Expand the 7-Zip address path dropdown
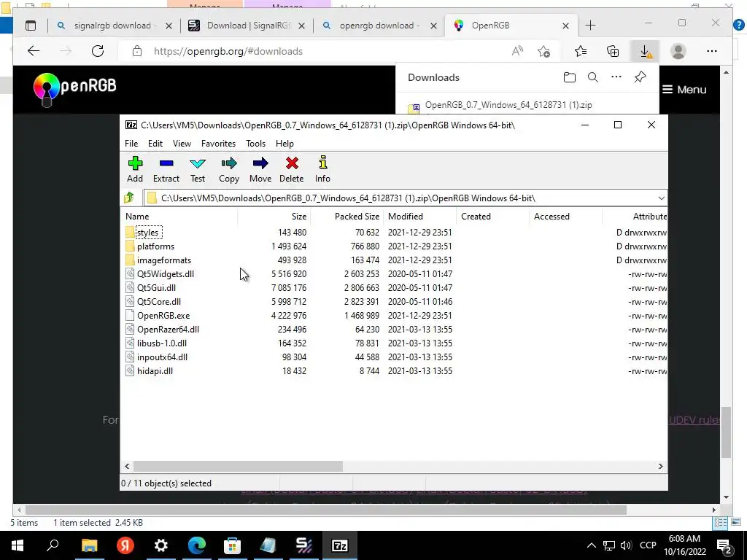This screenshot has width=747, height=560. pyautogui.click(x=661, y=198)
